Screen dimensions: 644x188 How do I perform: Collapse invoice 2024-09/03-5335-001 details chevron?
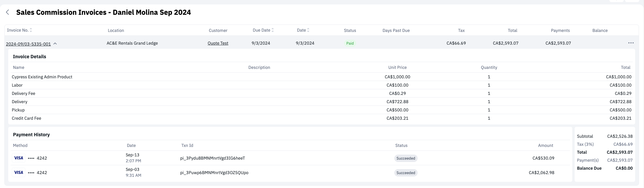[55, 44]
